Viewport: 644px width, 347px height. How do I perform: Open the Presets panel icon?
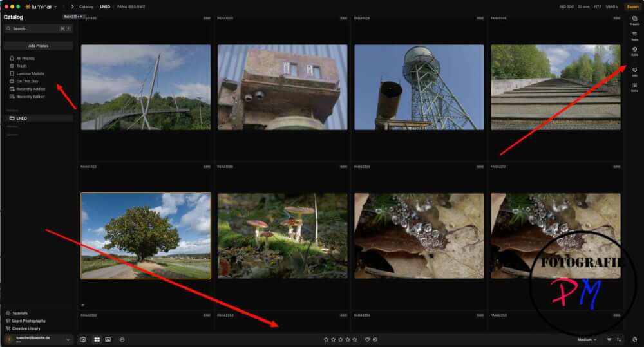tap(634, 21)
